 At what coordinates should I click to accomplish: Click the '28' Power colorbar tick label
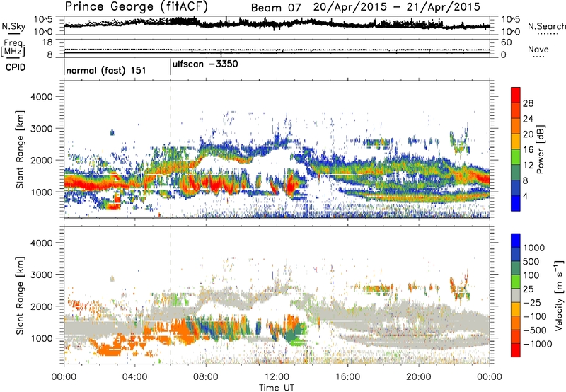(528, 103)
